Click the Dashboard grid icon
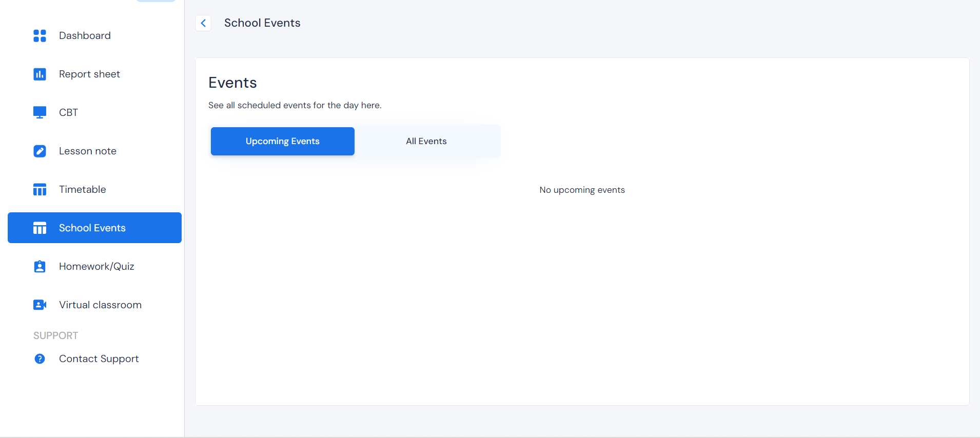 tap(40, 35)
